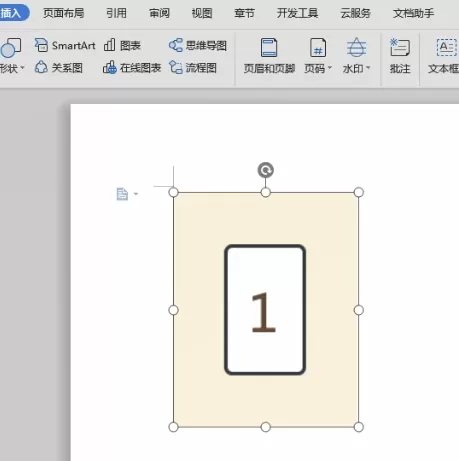Open the layout options dropdown beside image
The height and width of the screenshot is (461, 459).
(127, 194)
